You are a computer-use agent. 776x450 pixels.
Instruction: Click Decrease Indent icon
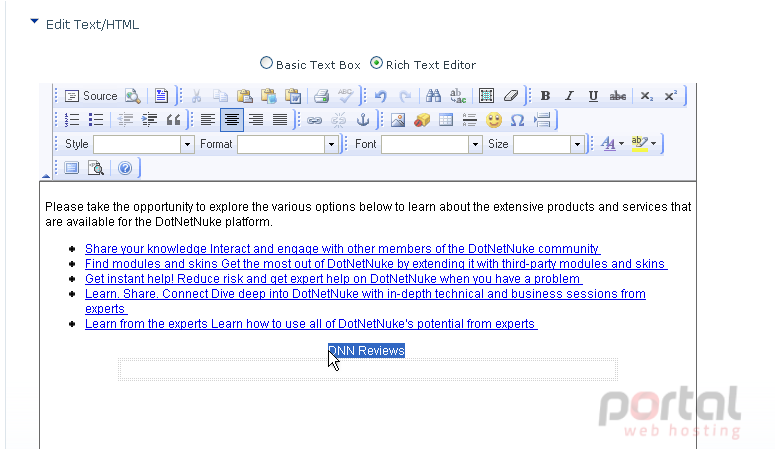pos(125,120)
